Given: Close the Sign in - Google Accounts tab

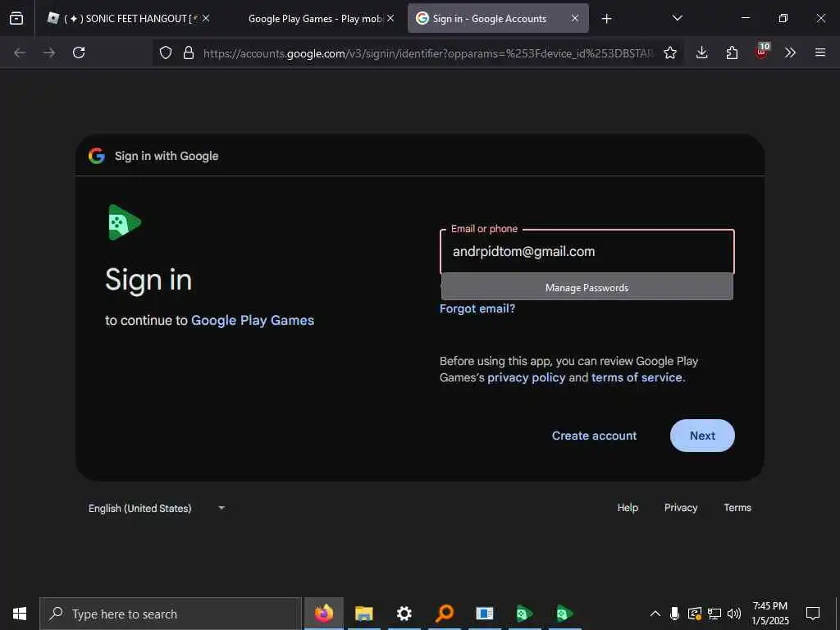Looking at the screenshot, I should tap(575, 18).
